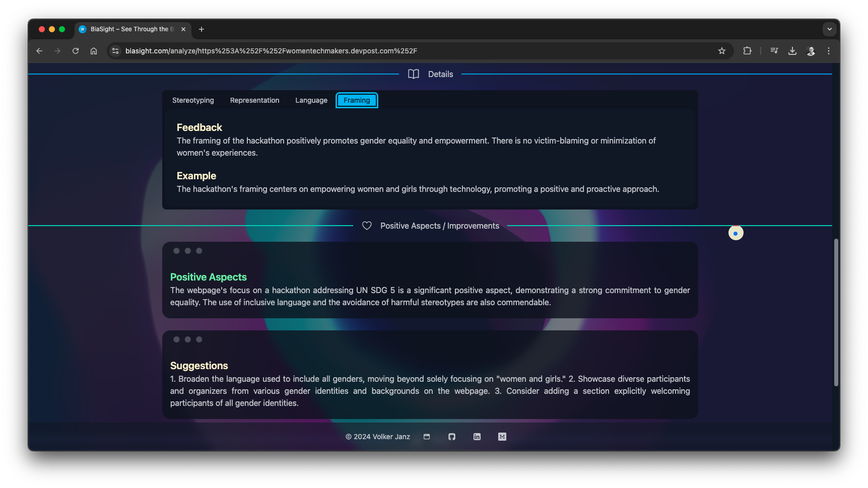This screenshot has width=868, height=488.
Task: Open the Extensions puzzle icon
Action: [x=748, y=51]
